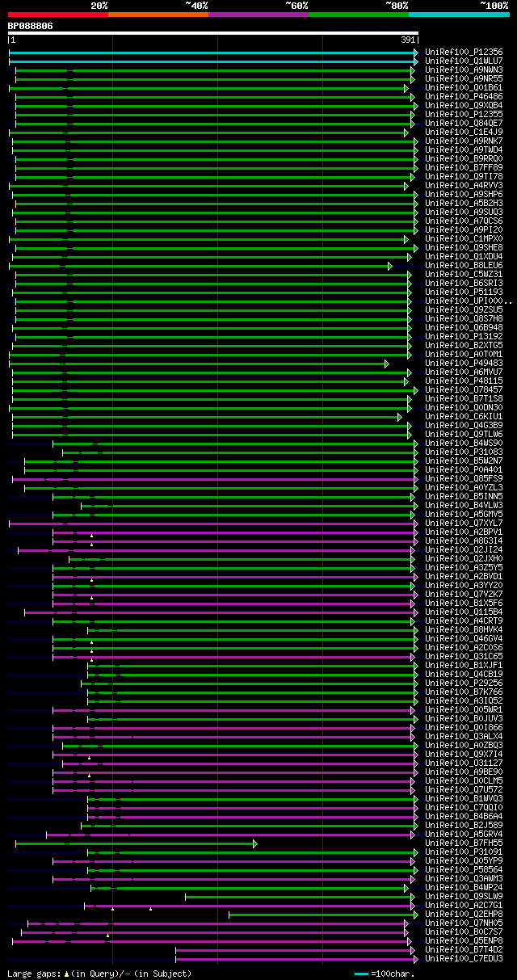
Task: Click yellow gap marker on UniRef100_A2BPV1 row
Action: 91,536
